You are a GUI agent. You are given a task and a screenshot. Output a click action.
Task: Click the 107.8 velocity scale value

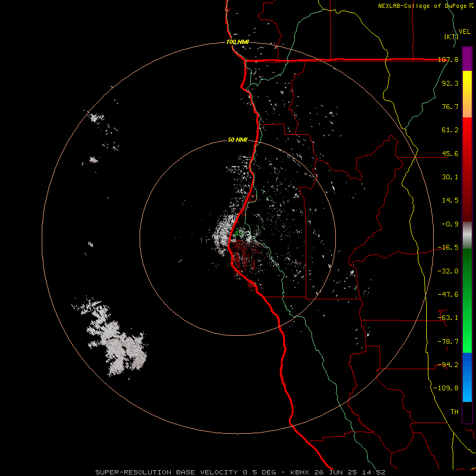click(x=448, y=60)
